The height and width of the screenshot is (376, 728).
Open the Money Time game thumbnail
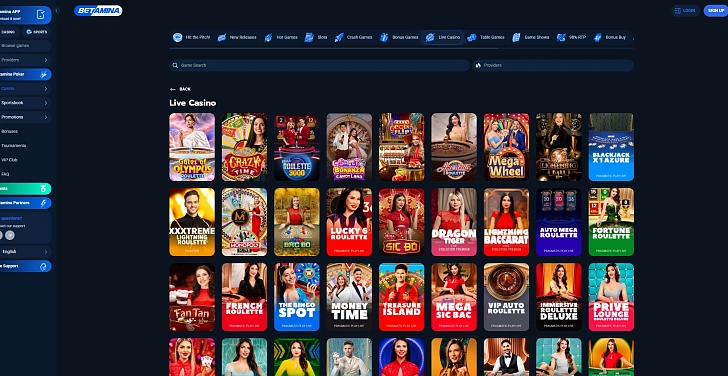[349, 297]
